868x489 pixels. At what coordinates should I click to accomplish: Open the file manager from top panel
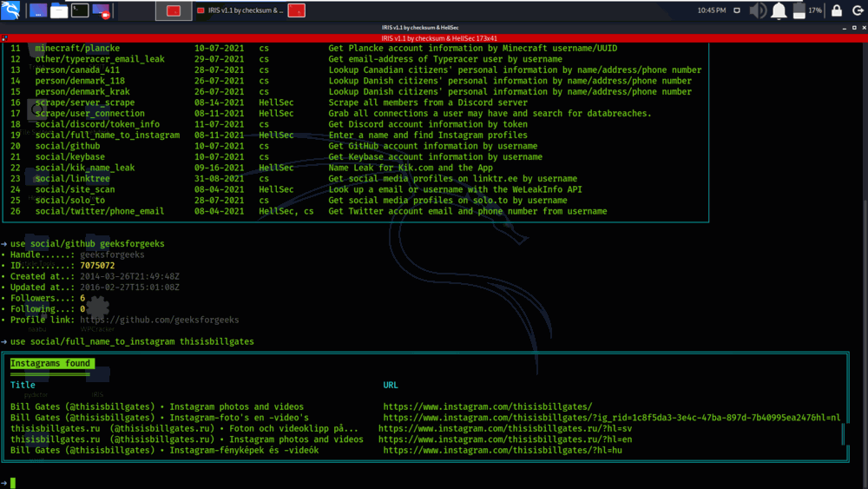pos(59,10)
